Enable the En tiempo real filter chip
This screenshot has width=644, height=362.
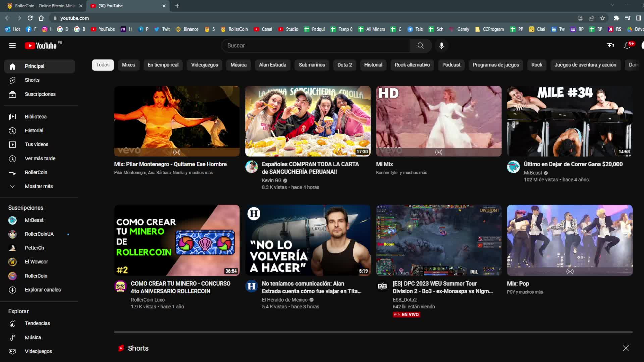[163, 65]
